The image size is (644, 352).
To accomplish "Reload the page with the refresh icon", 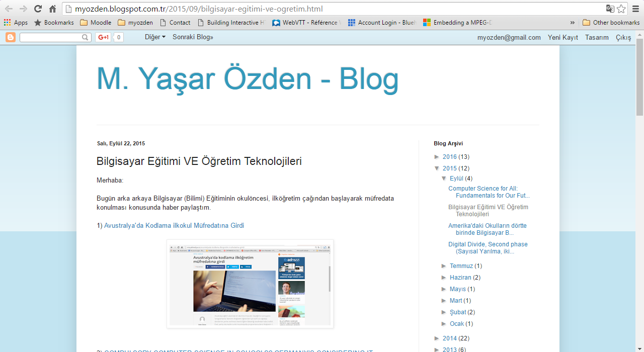I will coord(38,9).
